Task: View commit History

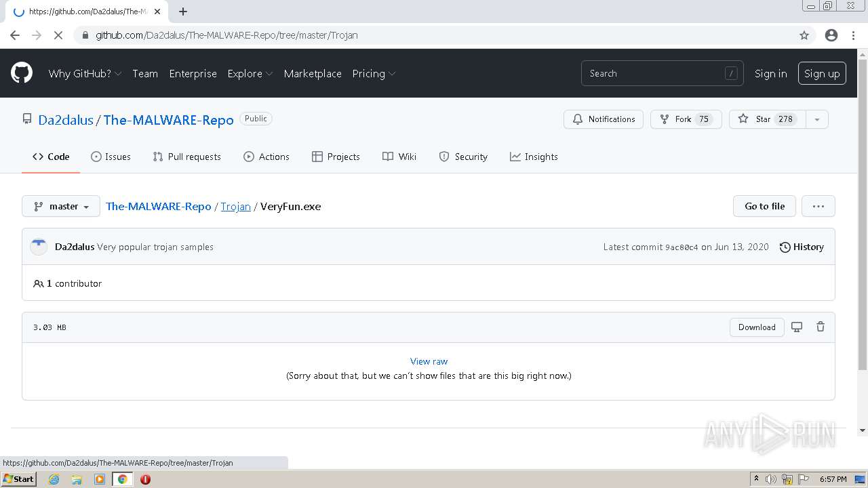Action: (x=802, y=247)
